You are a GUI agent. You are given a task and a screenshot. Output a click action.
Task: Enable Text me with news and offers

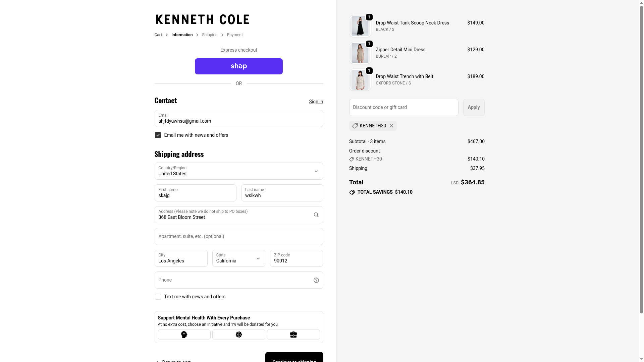tap(158, 297)
